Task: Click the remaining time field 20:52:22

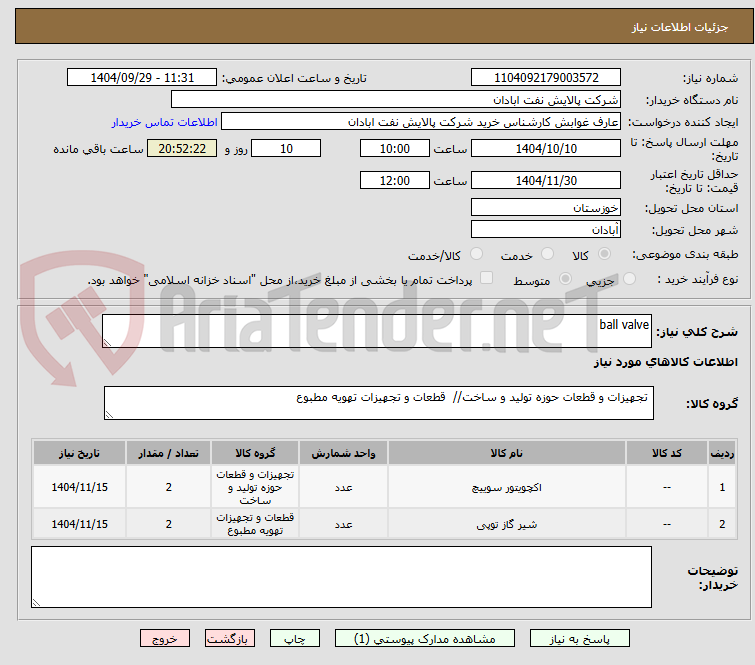Action: (x=182, y=148)
